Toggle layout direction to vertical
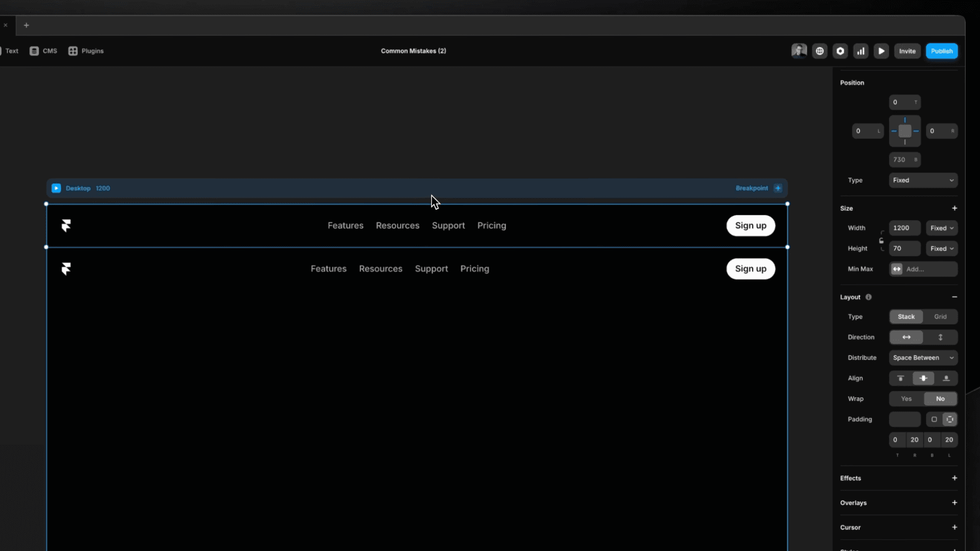980x551 pixels. [x=940, y=337]
